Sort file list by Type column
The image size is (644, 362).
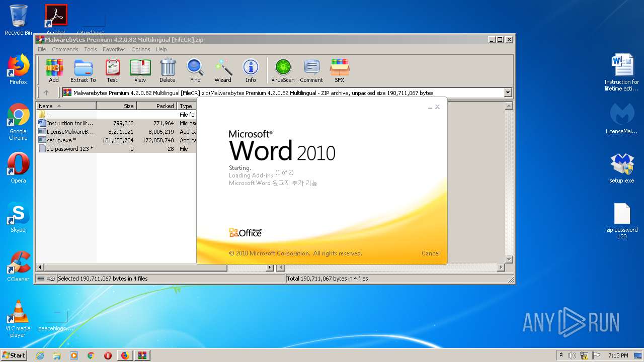(x=187, y=106)
